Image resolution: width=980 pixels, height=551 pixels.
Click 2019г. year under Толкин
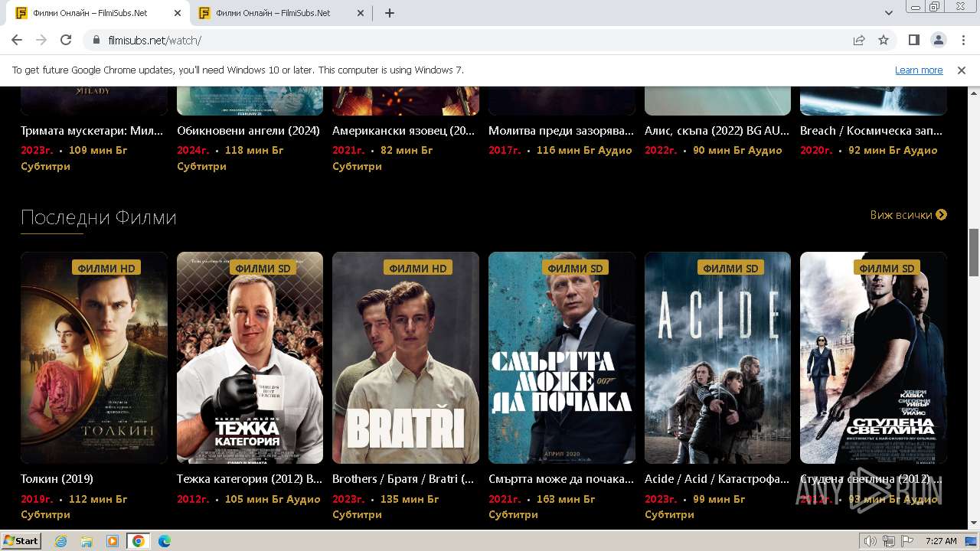[37, 499]
